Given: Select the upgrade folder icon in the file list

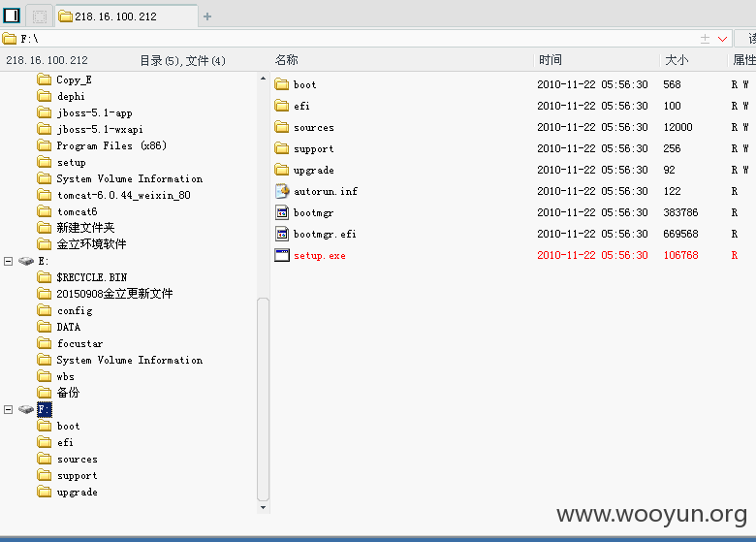Looking at the screenshot, I should pos(282,170).
